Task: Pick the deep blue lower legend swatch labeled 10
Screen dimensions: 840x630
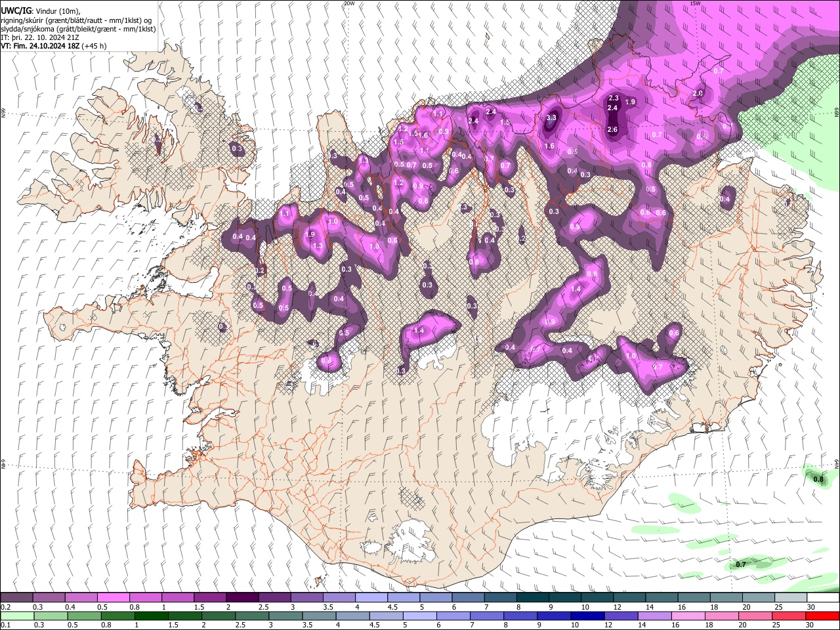Action: (x=587, y=616)
